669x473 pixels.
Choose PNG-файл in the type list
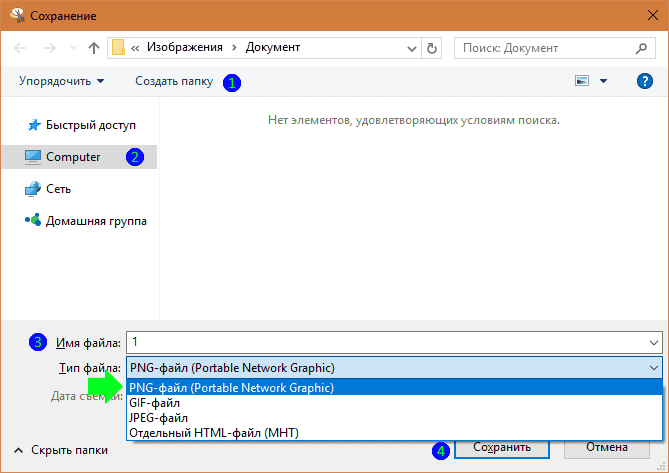pyautogui.click(x=394, y=388)
